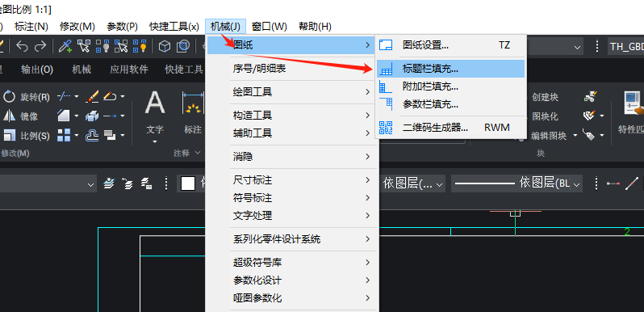Select Additional Bar Fill (附加栏填充) item

pyautogui.click(x=451, y=86)
